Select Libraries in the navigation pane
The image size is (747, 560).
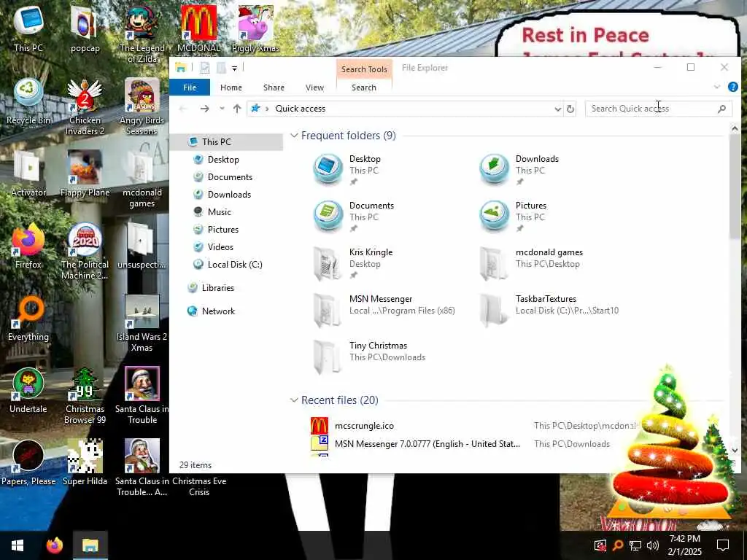(x=217, y=288)
